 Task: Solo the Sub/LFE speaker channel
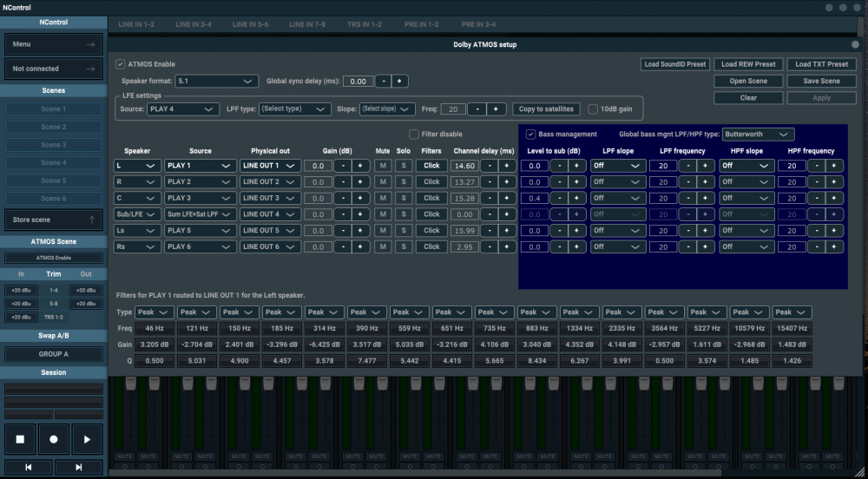coord(404,214)
